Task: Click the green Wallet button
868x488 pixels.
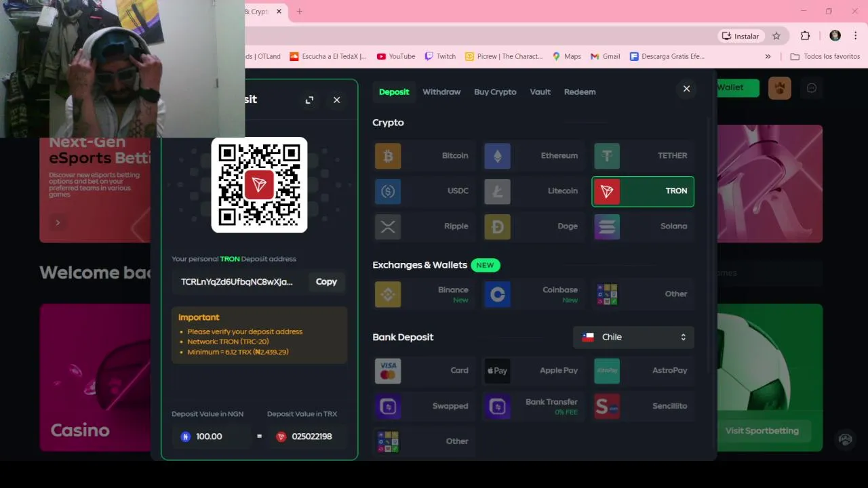Action: 738,87
